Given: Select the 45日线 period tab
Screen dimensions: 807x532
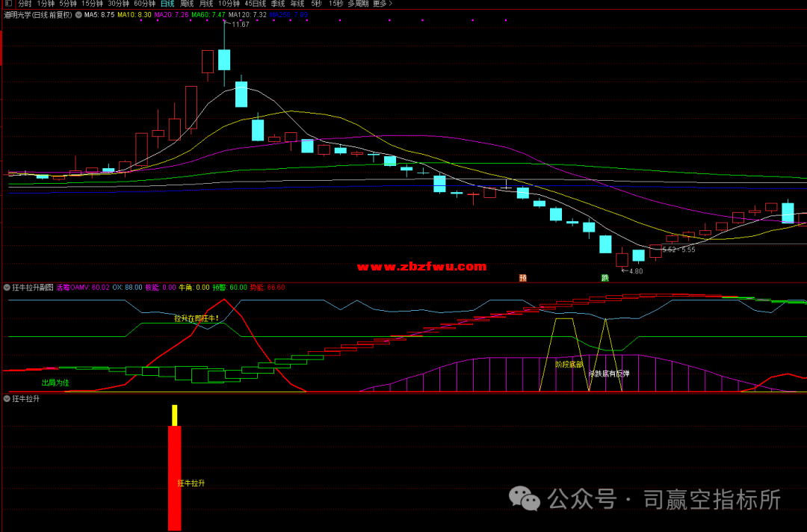Looking at the screenshot, I should [256, 4].
